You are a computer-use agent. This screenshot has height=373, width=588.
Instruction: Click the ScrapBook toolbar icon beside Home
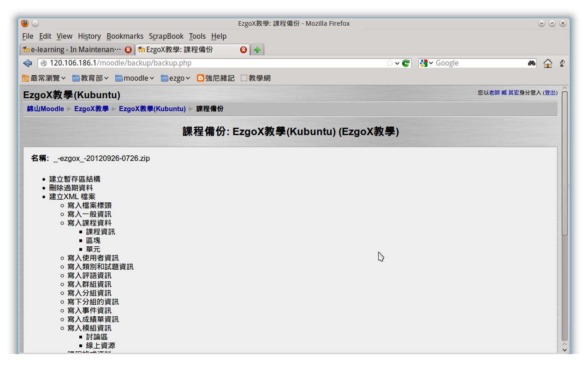(x=562, y=63)
